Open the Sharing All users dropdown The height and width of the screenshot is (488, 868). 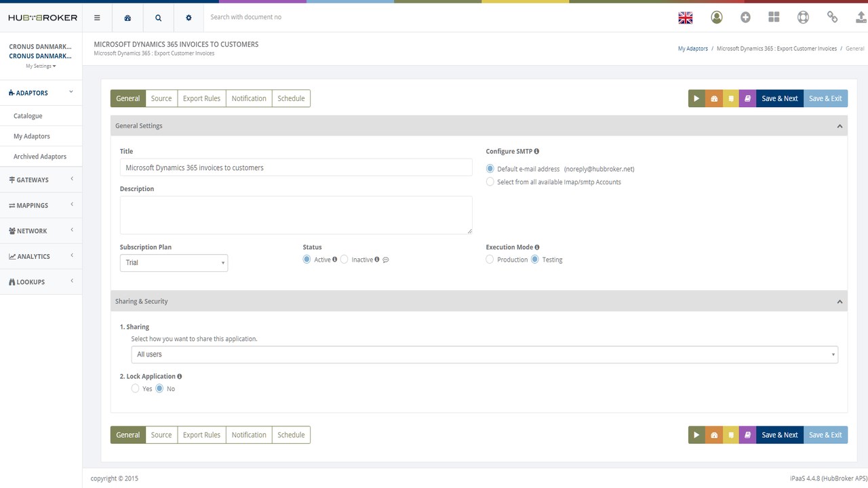tap(484, 354)
